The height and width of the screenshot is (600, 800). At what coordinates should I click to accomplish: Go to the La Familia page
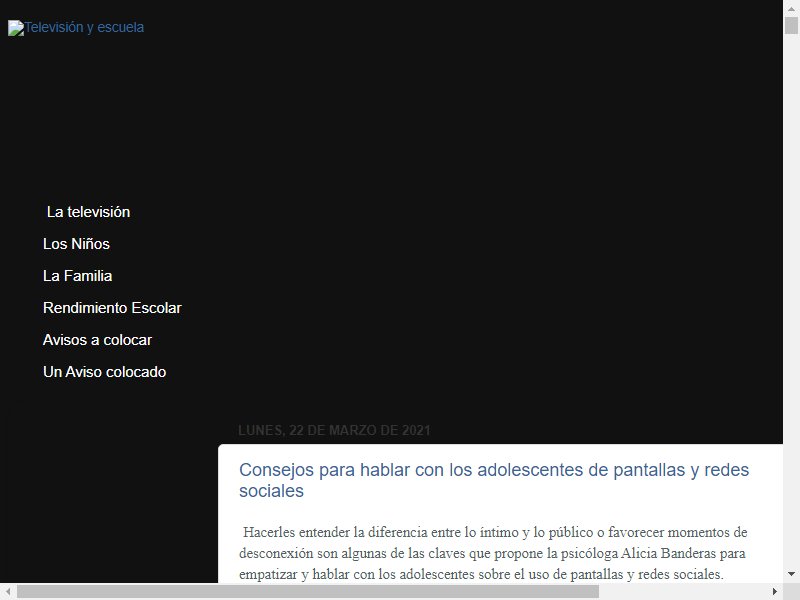pos(78,276)
